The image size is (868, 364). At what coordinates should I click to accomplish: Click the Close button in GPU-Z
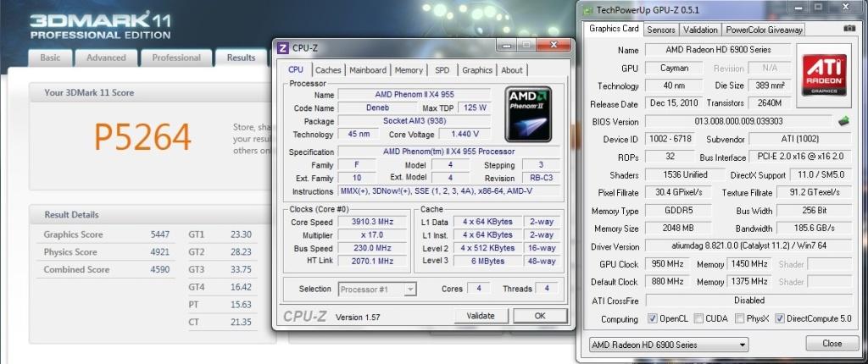pos(832,343)
